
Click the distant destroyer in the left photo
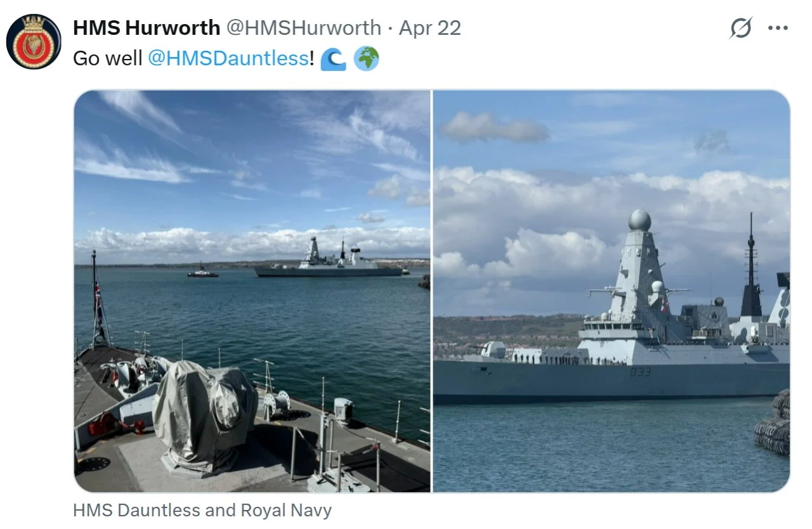pyautogui.click(x=330, y=259)
